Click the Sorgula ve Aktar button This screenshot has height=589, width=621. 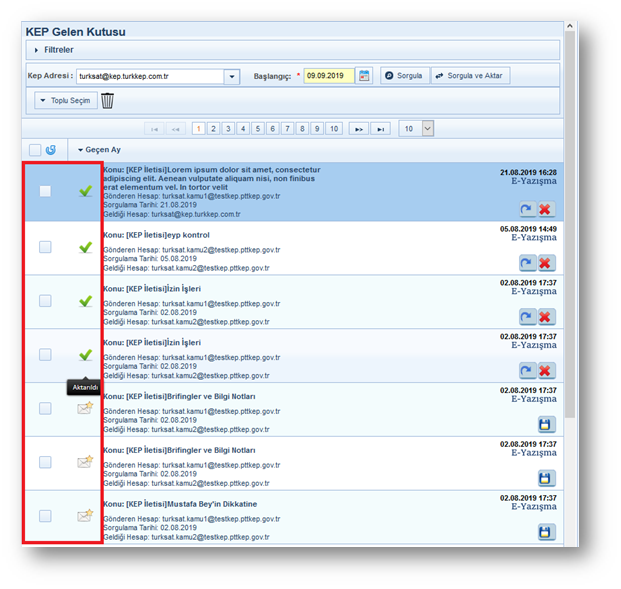(x=470, y=76)
